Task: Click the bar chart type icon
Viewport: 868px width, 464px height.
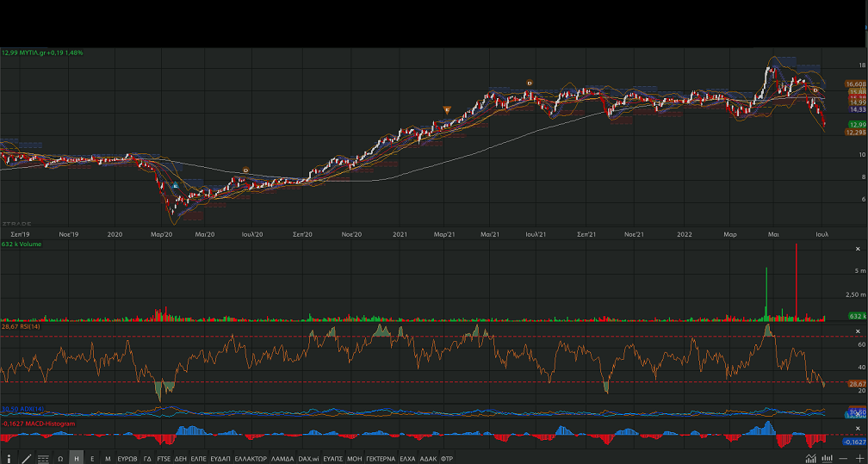Action: pos(828,459)
